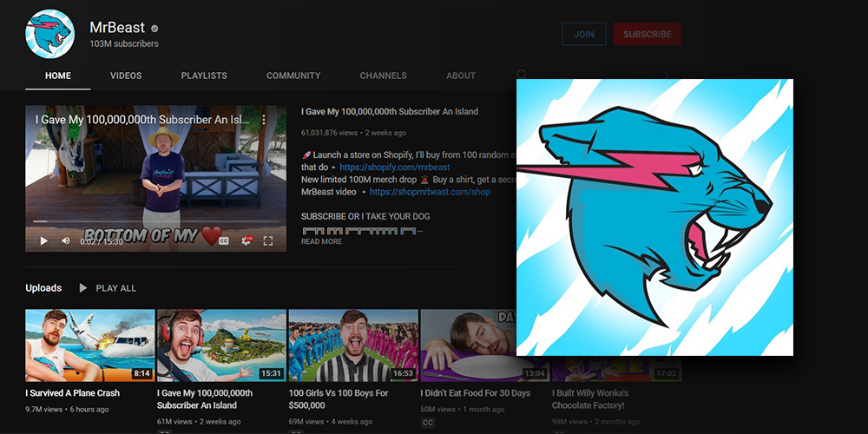This screenshot has width=868, height=434.
Task: Open the Community tab
Action: [x=293, y=76]
